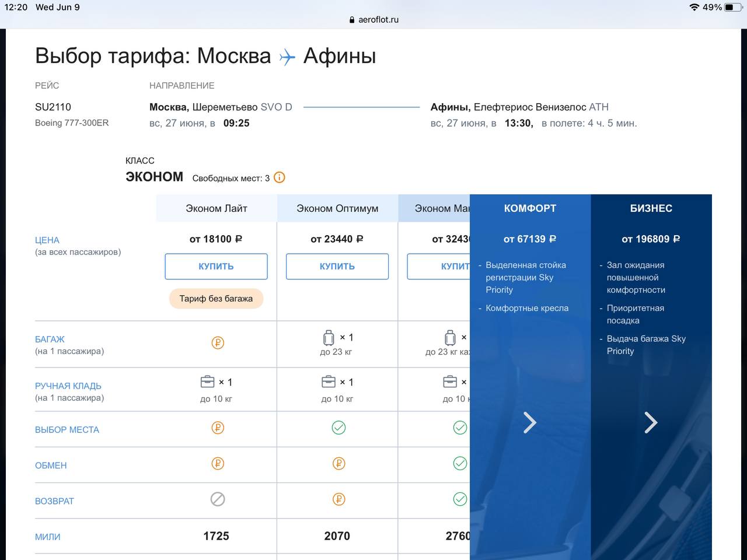
Task: Click the Бизнес price от 196809 ₽
Action: click(651, 239)
